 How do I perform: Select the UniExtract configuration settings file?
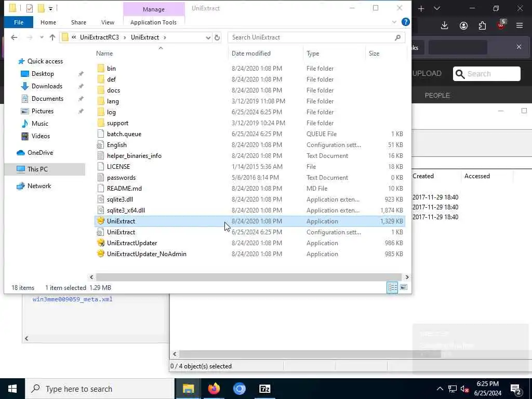121,232
